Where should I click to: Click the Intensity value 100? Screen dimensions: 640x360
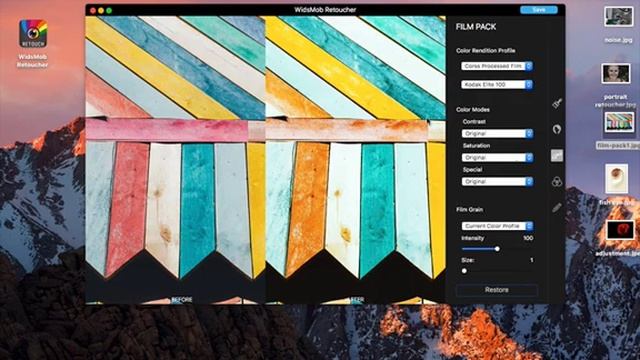pos(528,238)
